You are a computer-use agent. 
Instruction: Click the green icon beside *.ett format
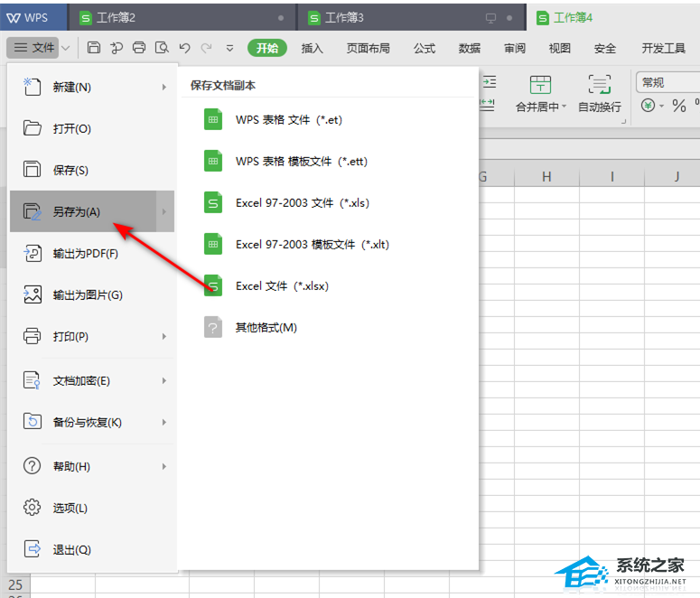coord(213,161)
